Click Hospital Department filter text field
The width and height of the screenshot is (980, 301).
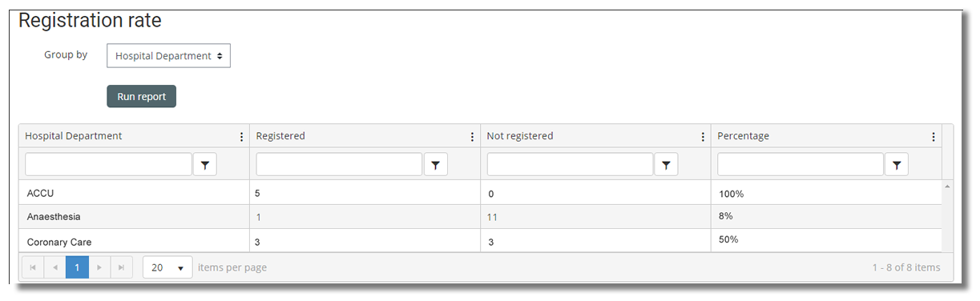coord(109,164)
